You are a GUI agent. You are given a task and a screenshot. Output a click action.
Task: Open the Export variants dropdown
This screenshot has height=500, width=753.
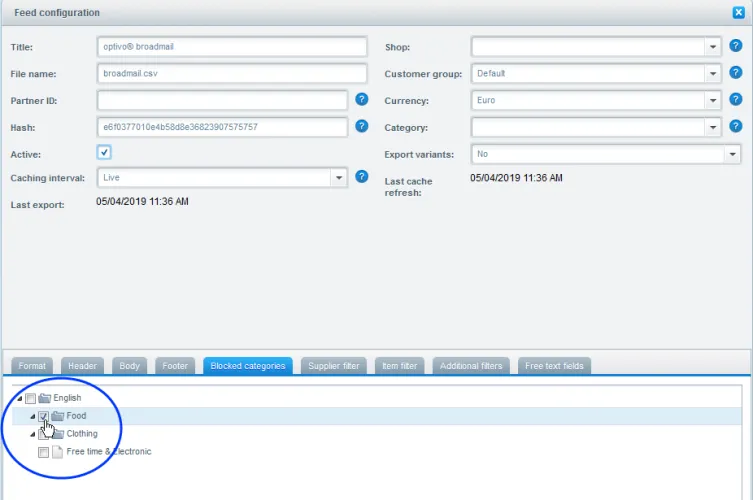pyautogui.click(x=732, y=154)
